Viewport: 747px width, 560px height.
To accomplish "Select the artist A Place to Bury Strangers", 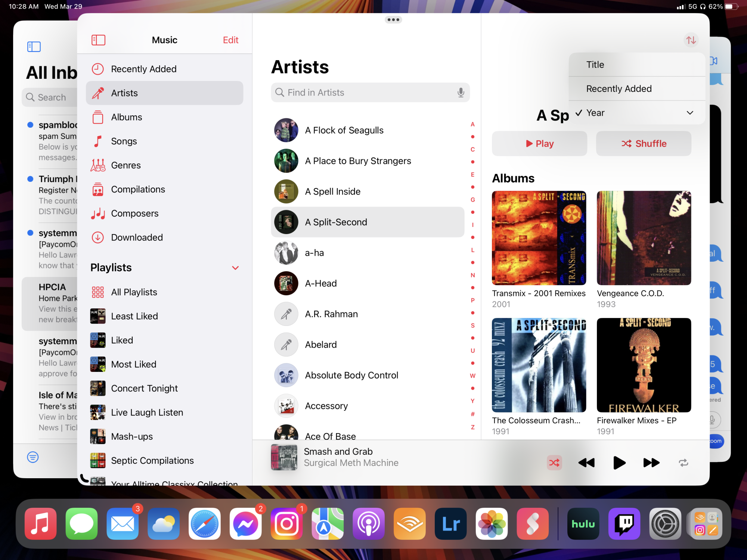I will coord(368,161).
